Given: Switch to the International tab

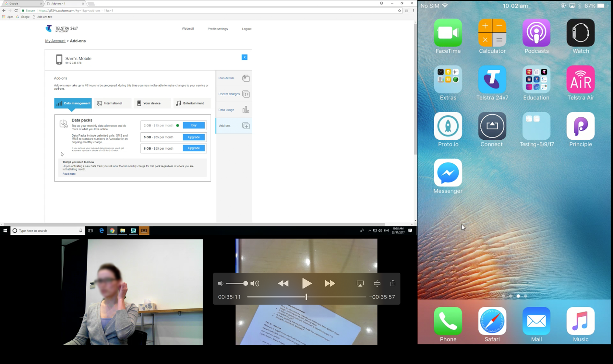Looking at the screenshot, I should pyautogui.click(x=112, y=103).
